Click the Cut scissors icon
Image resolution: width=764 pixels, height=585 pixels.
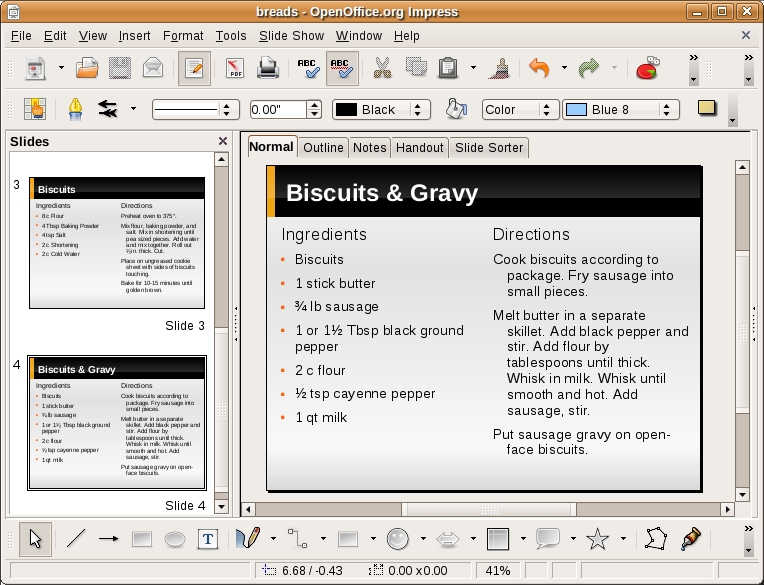[381, 69]
